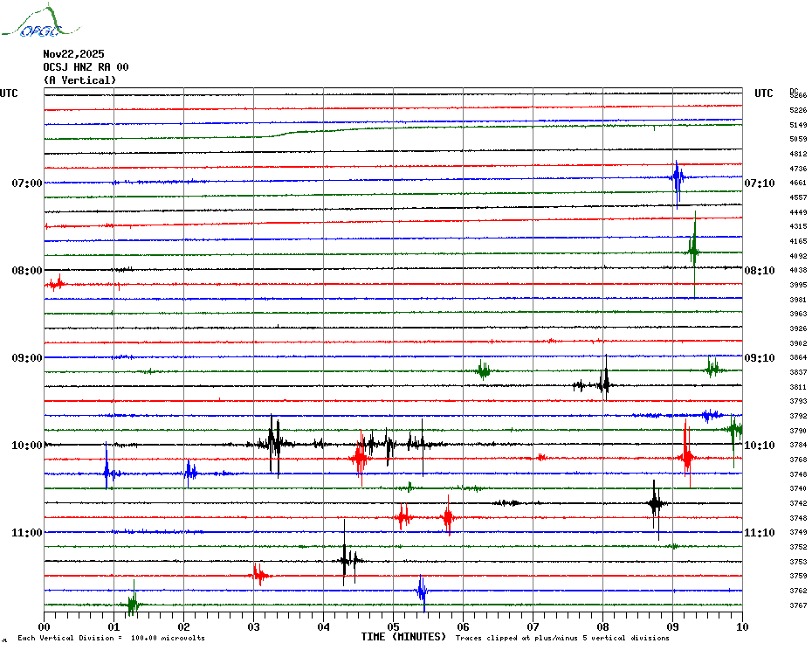Select the 09:00 hour marker on the left
The image size is (812, 650).
[x=26, y=358]
